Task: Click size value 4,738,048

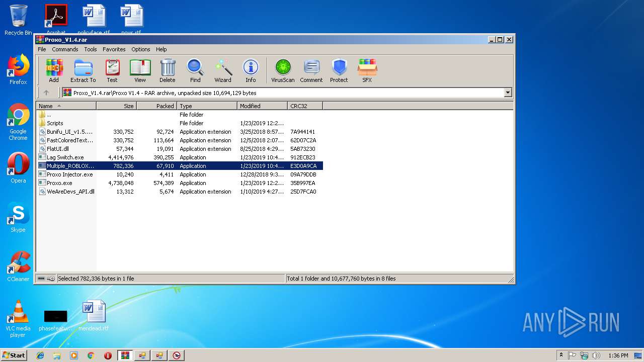Action: point(121,183)
